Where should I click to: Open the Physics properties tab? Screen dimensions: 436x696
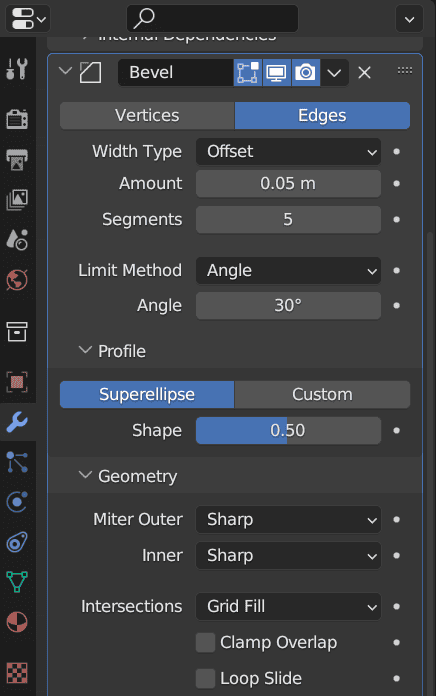(17, 502)
